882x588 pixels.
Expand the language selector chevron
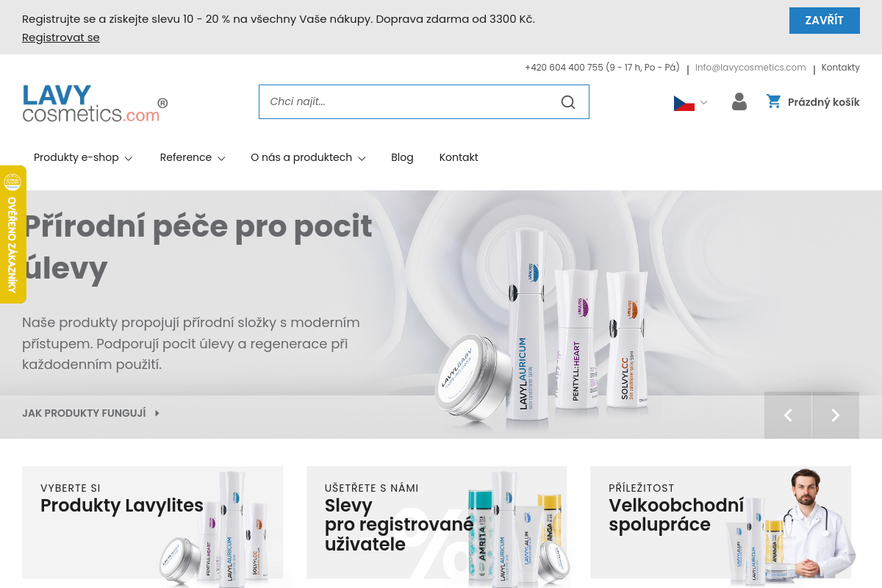click(x=703, y=103)
